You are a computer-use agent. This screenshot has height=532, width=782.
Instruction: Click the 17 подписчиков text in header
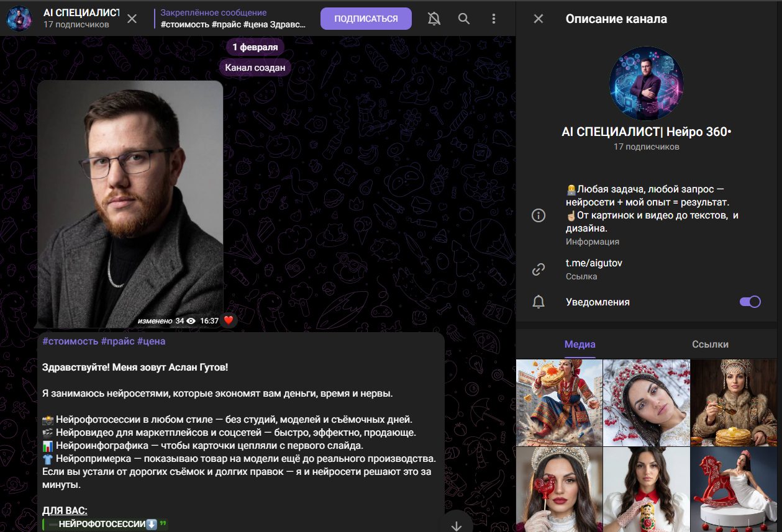tap(76, 25)
